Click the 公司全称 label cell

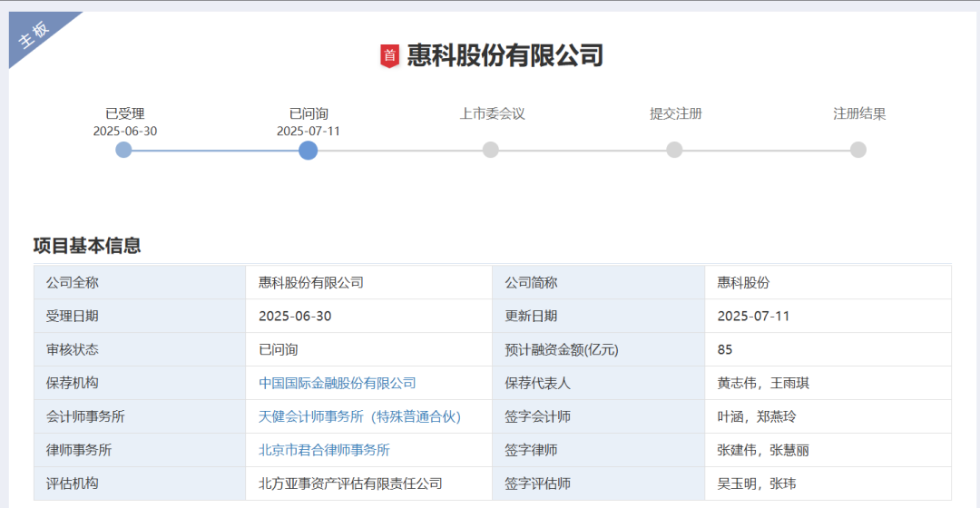[x=140, y=282]
